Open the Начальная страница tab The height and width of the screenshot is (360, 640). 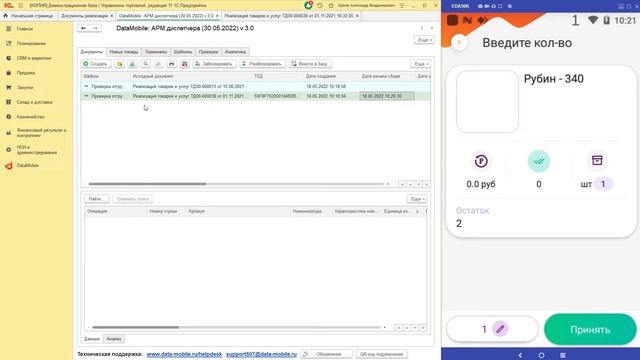29,16
